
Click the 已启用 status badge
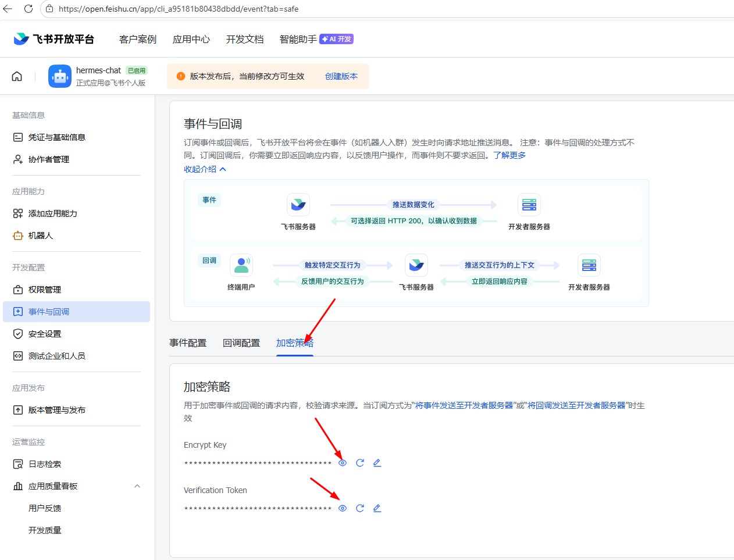[x=137, y=70]
